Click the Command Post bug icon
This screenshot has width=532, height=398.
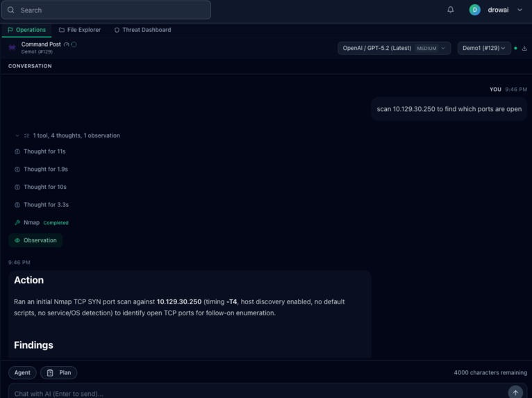tap(13, 47)
